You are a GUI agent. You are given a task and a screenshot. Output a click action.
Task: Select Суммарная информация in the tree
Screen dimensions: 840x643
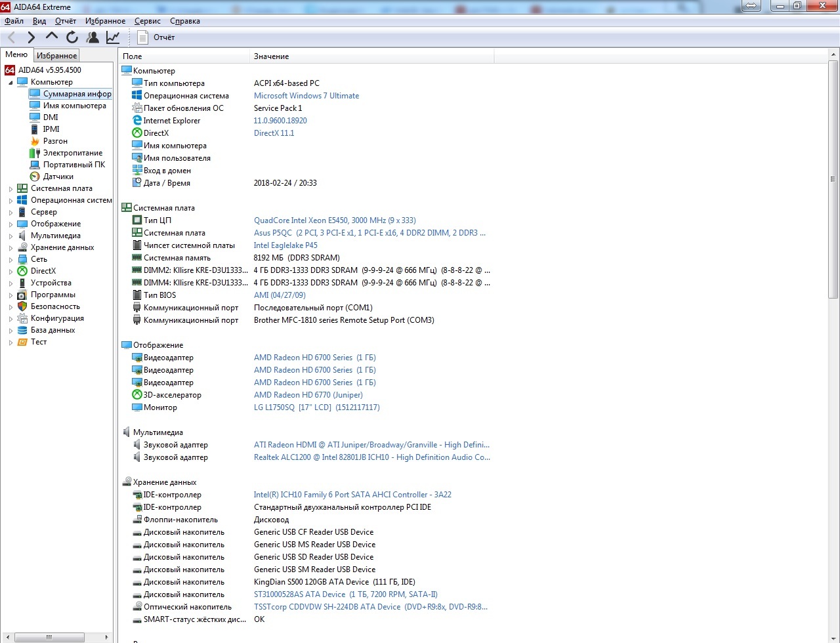coord(77,94)
